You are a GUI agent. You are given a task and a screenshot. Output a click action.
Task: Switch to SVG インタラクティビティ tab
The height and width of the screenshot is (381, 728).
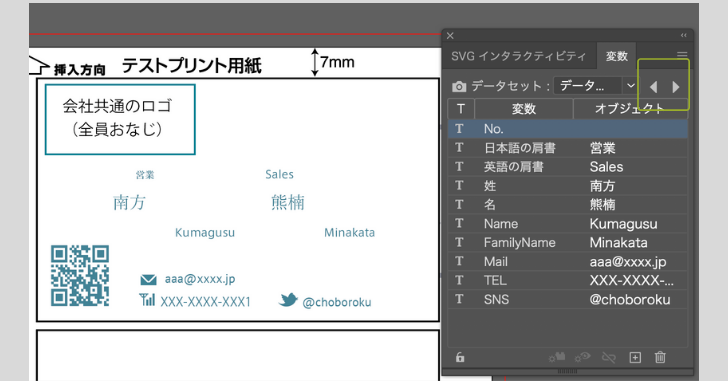coord(519,56)
